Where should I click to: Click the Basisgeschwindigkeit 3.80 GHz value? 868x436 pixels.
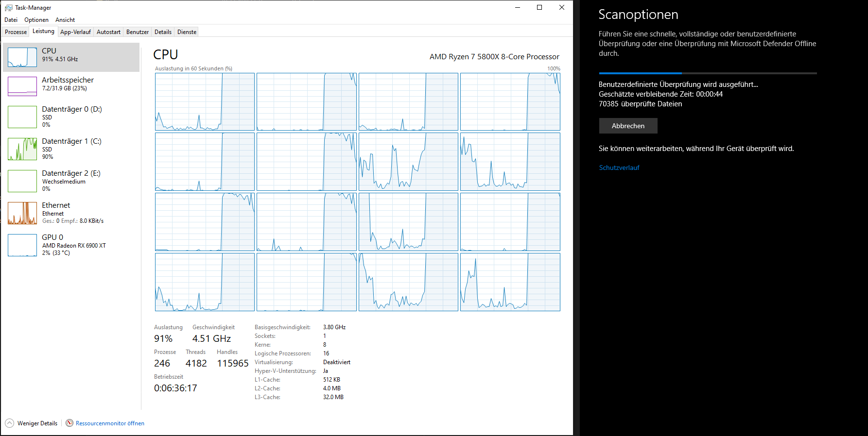[334, 327]
